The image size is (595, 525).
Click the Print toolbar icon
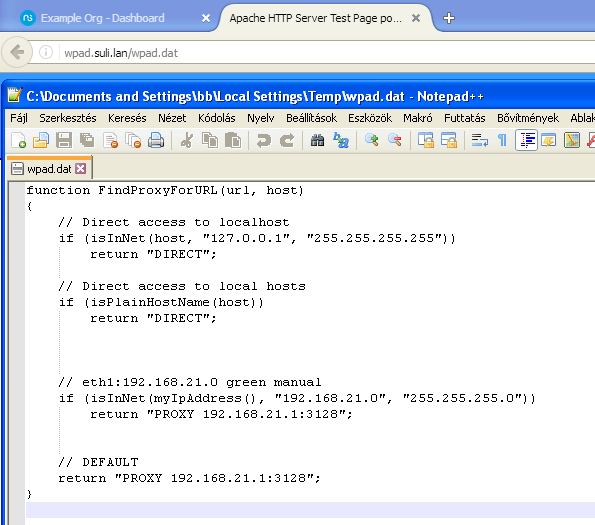[x=156, y=140]
